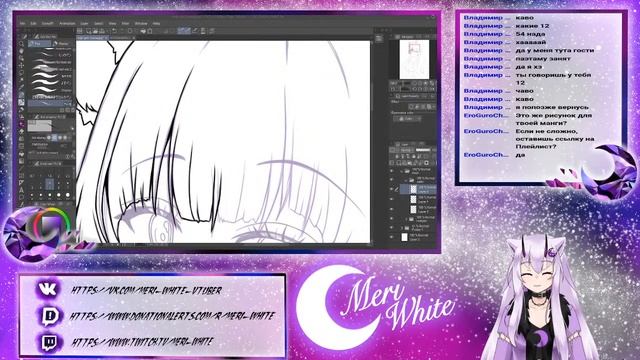Select the selected layer's thumbnail
The height and width of the screenshot is (360, 640).
[x=413, y=189]
